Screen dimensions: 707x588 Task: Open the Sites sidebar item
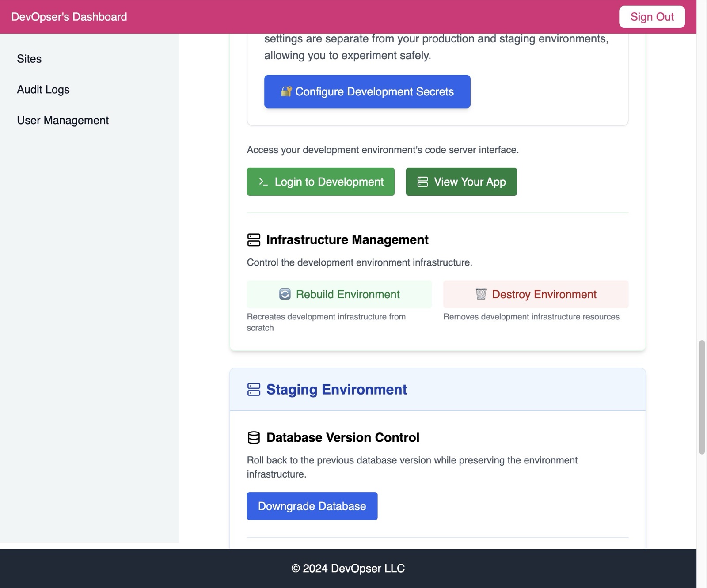tap(29, 59)
